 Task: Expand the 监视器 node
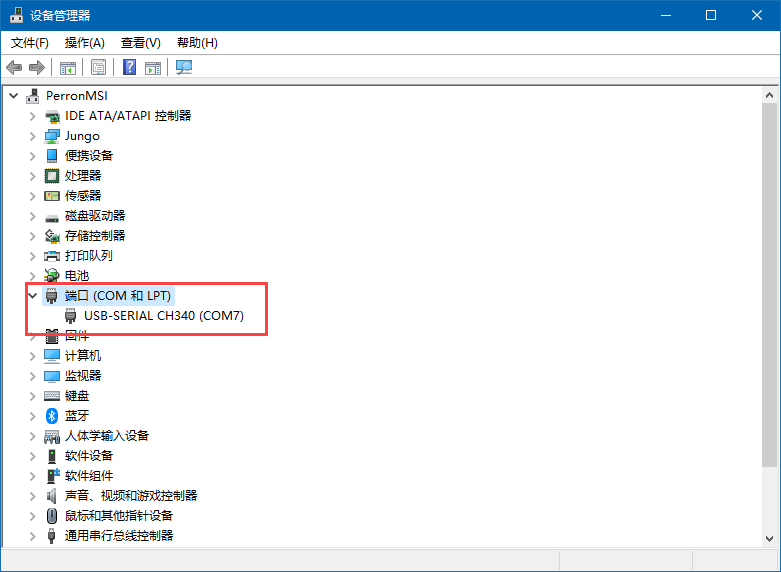(x=33, y=376)
